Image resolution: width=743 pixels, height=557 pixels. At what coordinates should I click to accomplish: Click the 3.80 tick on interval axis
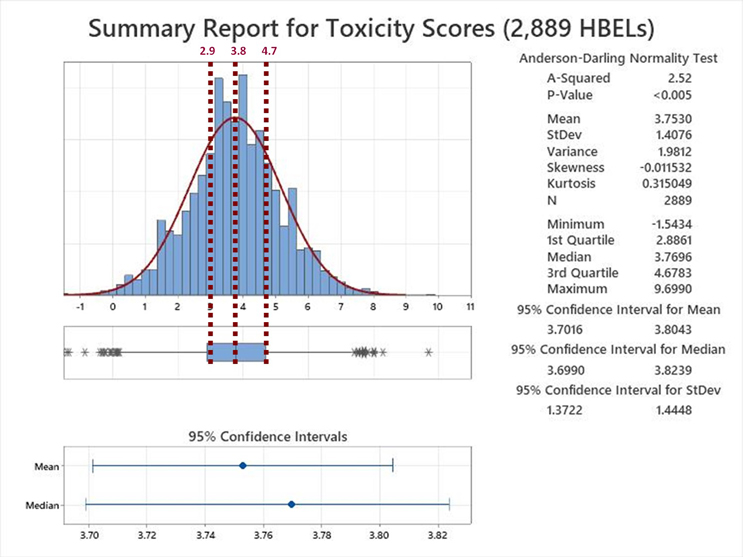point(379,536)
